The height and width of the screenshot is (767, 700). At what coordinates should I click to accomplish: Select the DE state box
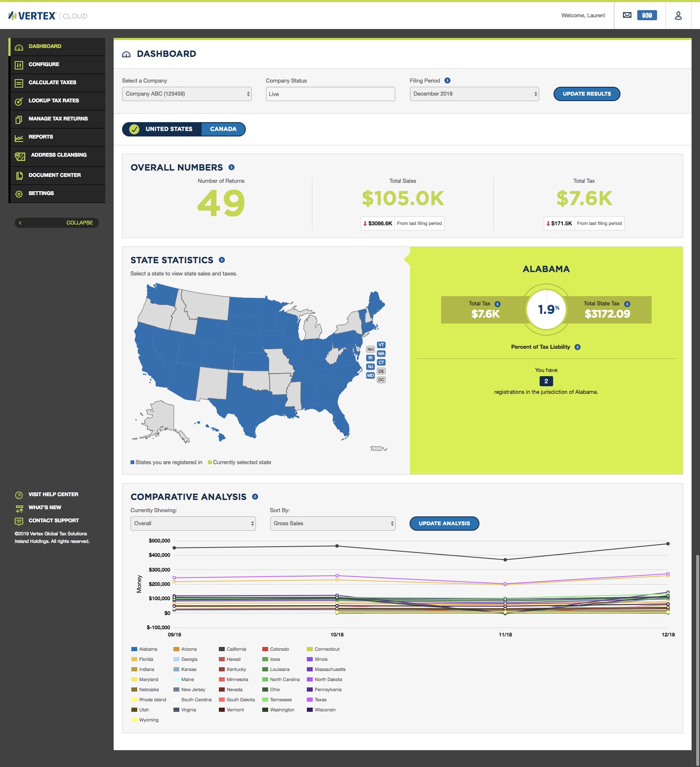(381, 371)
